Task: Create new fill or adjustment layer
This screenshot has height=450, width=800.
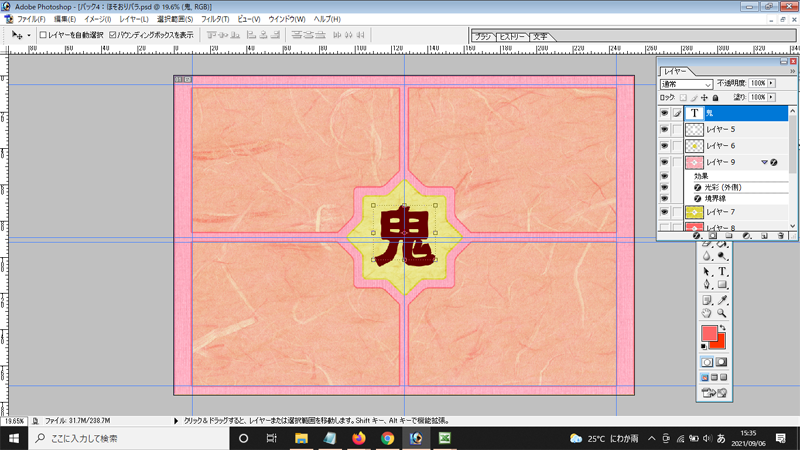Action: (746, 236)
